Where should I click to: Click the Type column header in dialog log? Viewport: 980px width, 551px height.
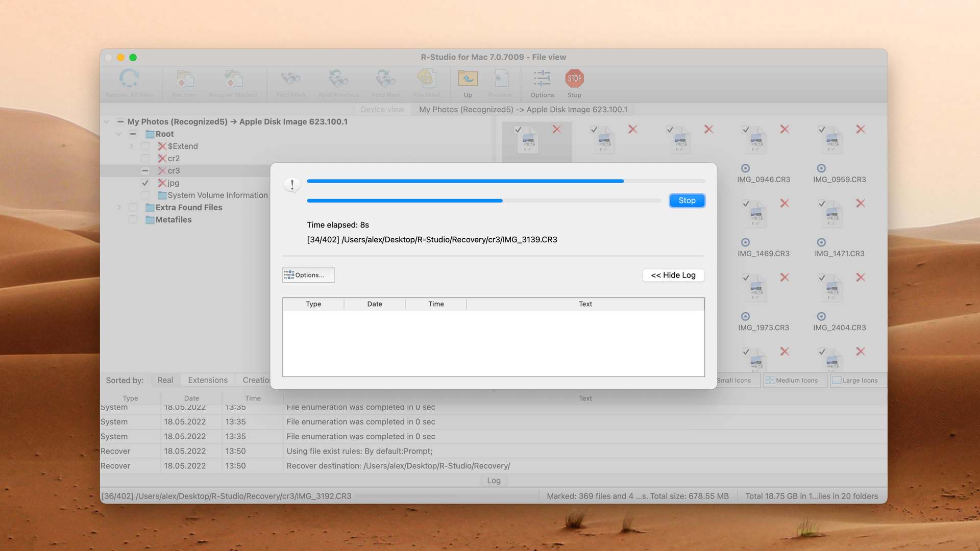click(x=313, y=305)
